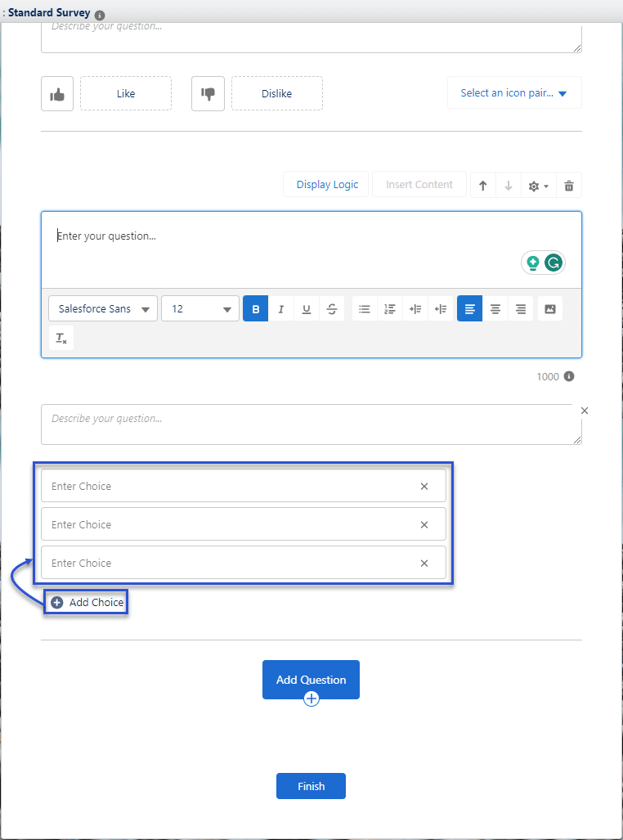Screen dimensions: 623x840
Task: Delete the question with trash icon
Action: [x=569, y=186]
